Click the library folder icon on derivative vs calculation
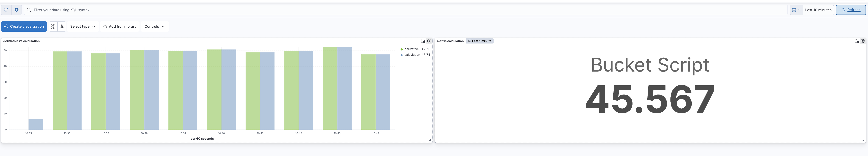 click(423, 41)
